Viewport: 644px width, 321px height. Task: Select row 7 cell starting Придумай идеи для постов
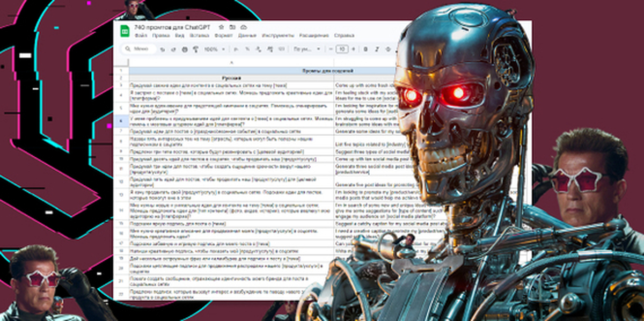tap(231, 132)
